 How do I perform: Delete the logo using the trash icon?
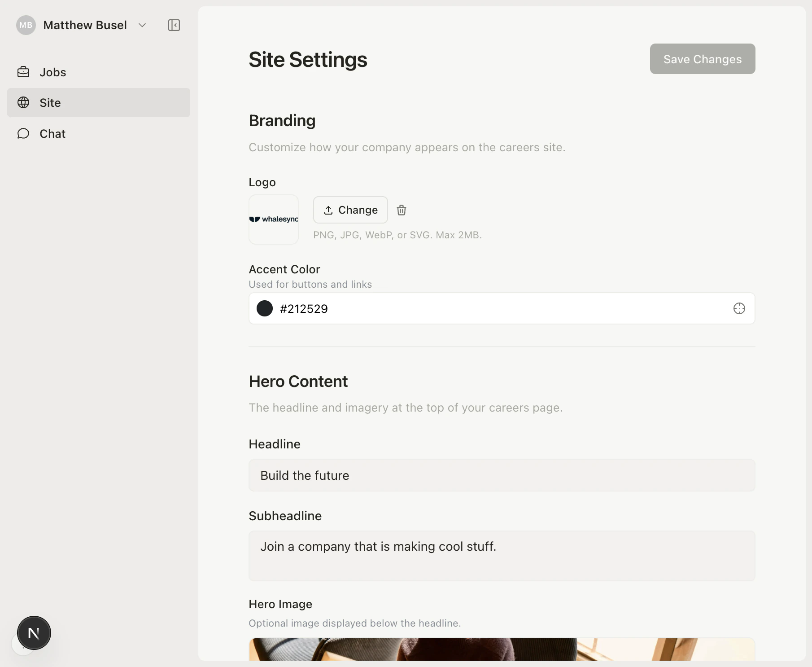[401, 210]
